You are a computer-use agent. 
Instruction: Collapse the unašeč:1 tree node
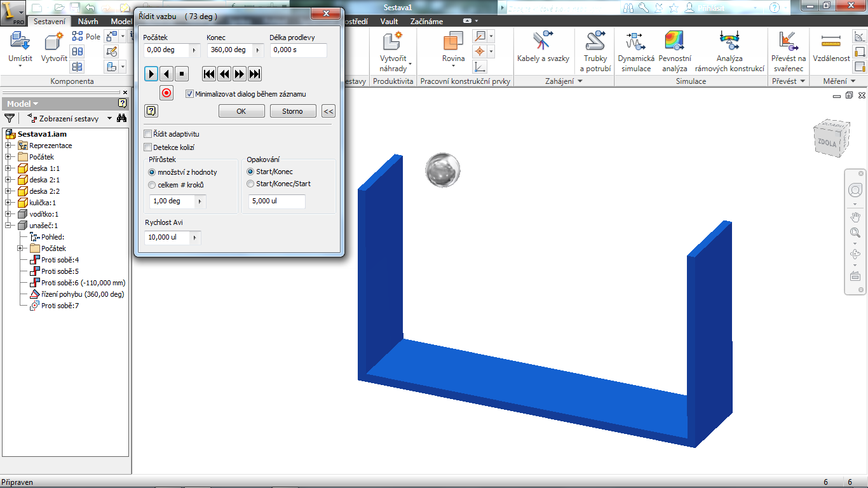(x=9, y=226)
